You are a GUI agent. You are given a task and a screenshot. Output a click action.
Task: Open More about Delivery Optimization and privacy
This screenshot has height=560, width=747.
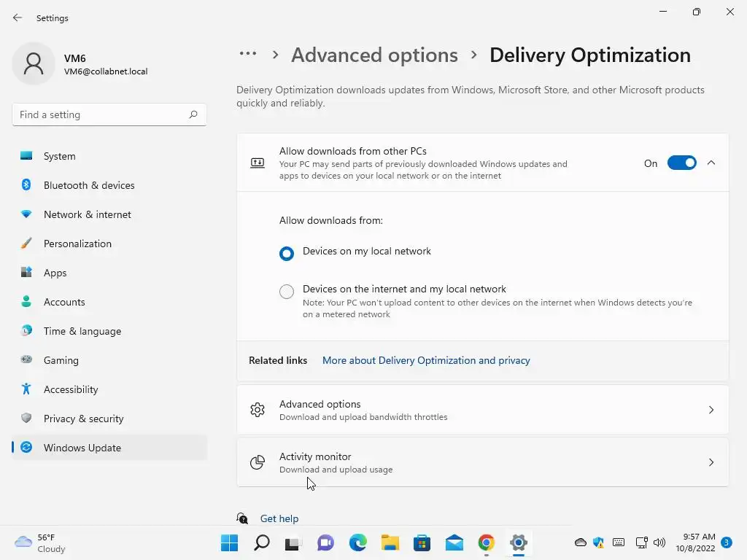click(426, 360)
